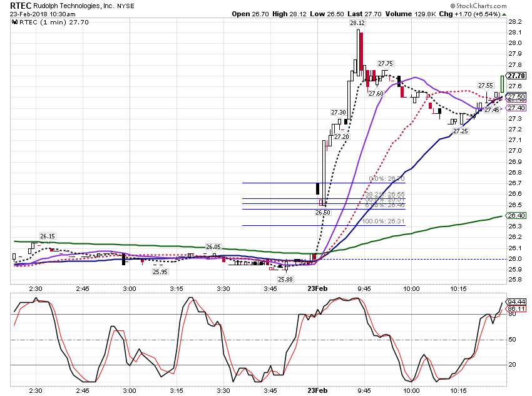Click the Volume 129.8K value
This screenshot has height=396, width=532.
410,14
